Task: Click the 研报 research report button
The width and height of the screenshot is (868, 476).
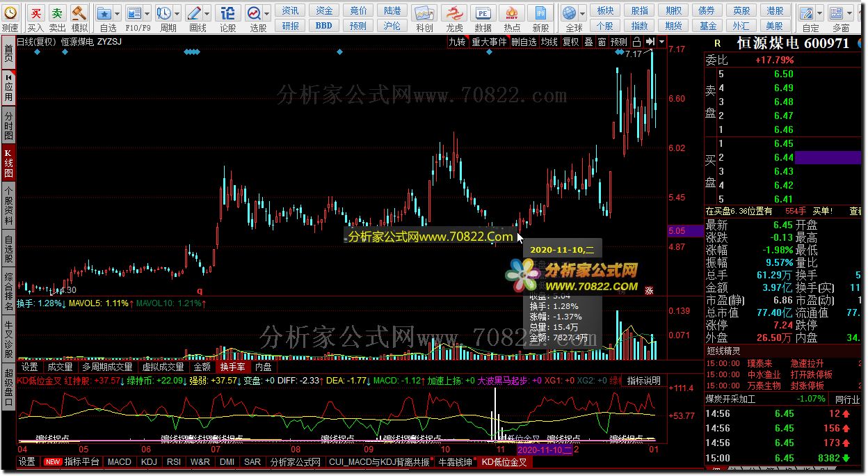Action: point(291,26)
